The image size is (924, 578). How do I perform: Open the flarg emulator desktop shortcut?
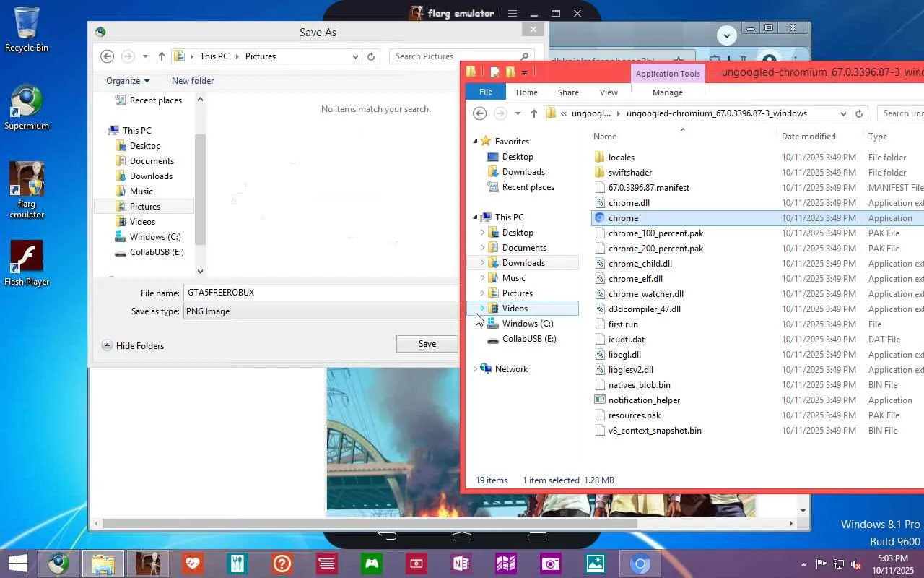pos(27,190)
